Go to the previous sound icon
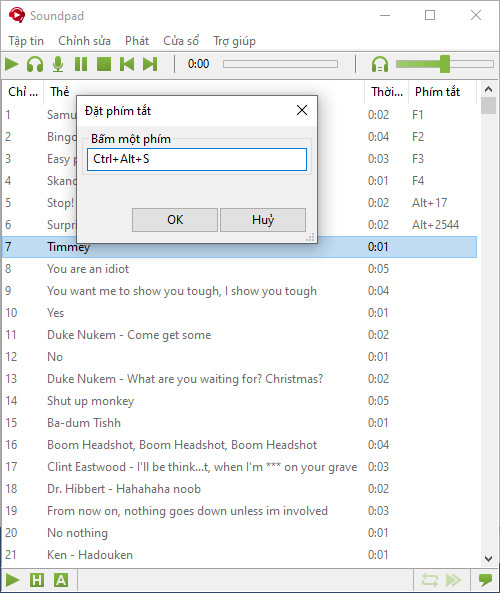Screen dimensions: 500x593 pos(127,64)
